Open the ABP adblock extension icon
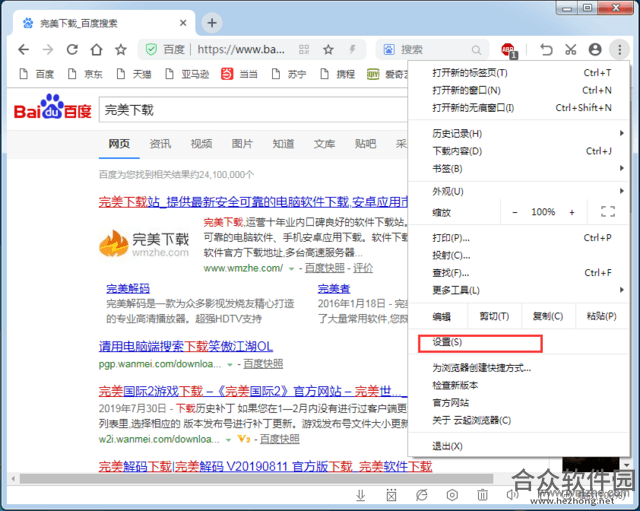The width and height of the screenshot is (640, 511). click(509, 50)
